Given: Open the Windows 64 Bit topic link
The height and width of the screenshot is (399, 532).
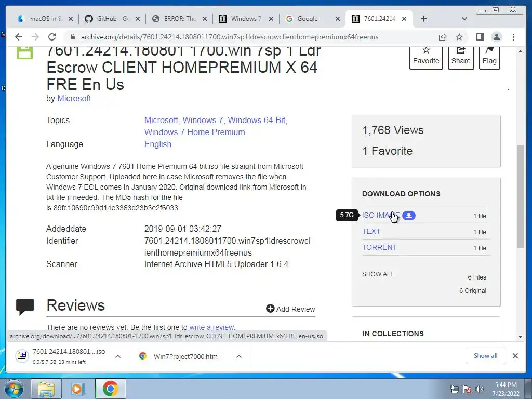Looking at the screenshot, I should tap(257, 120).
